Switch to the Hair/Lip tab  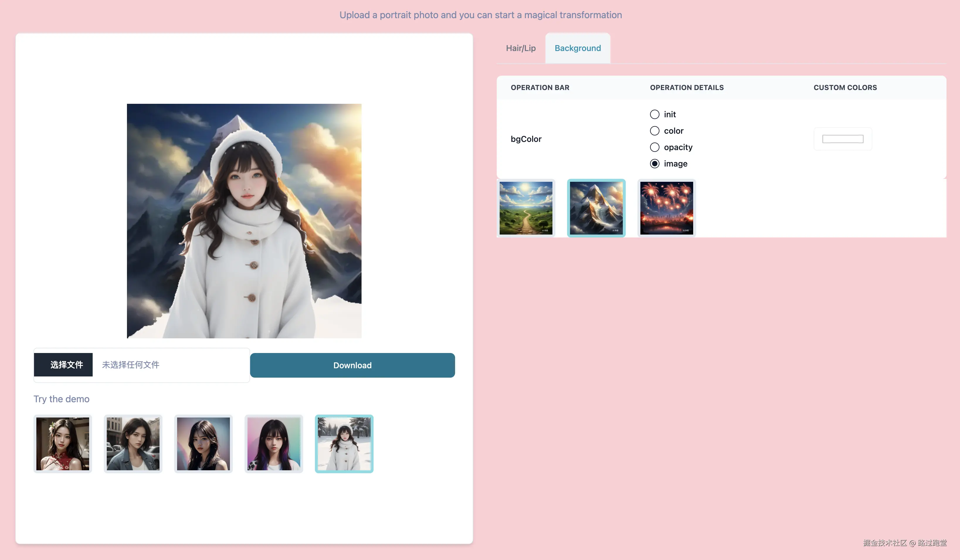point(520,48)
